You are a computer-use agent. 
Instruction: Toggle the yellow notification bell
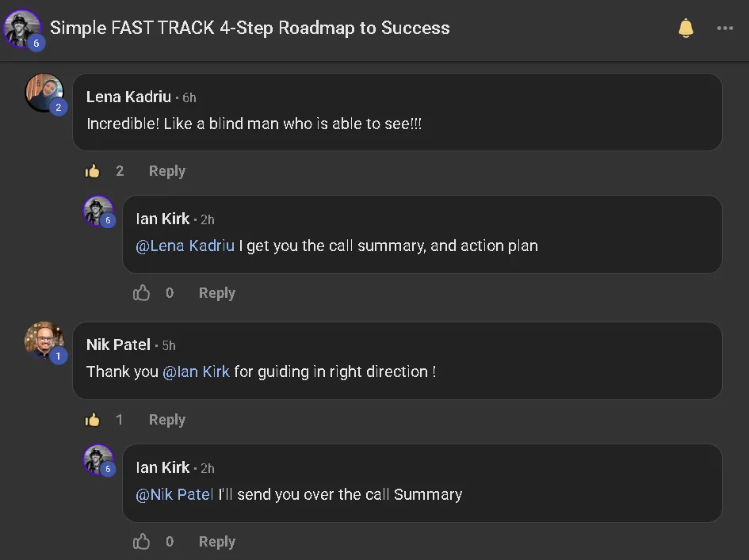[686, 29]
